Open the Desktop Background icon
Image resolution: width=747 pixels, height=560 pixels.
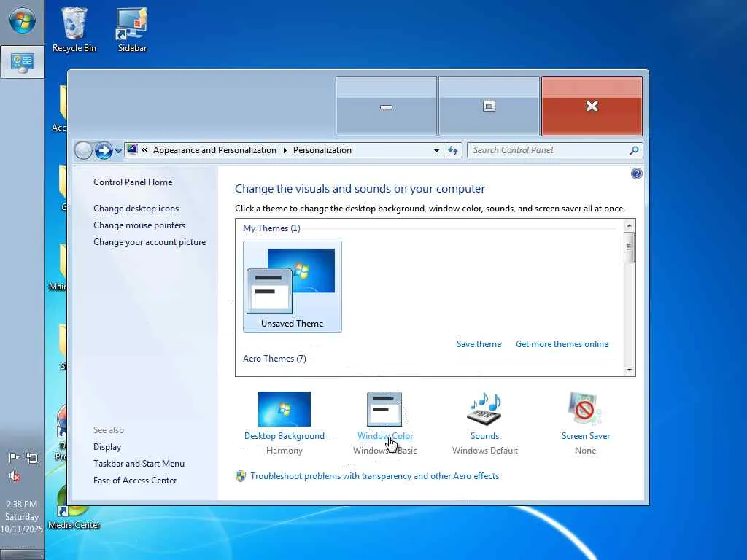pos(284,409)
